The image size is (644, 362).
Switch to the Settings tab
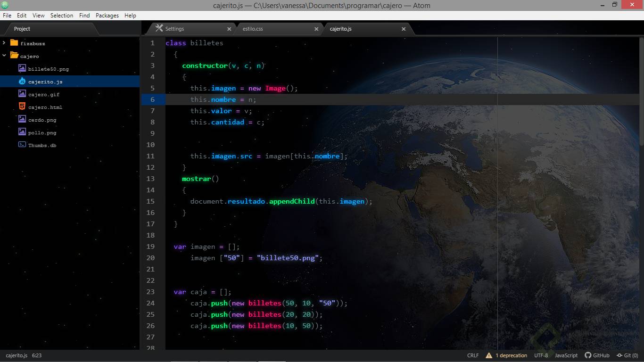[192, 29]
